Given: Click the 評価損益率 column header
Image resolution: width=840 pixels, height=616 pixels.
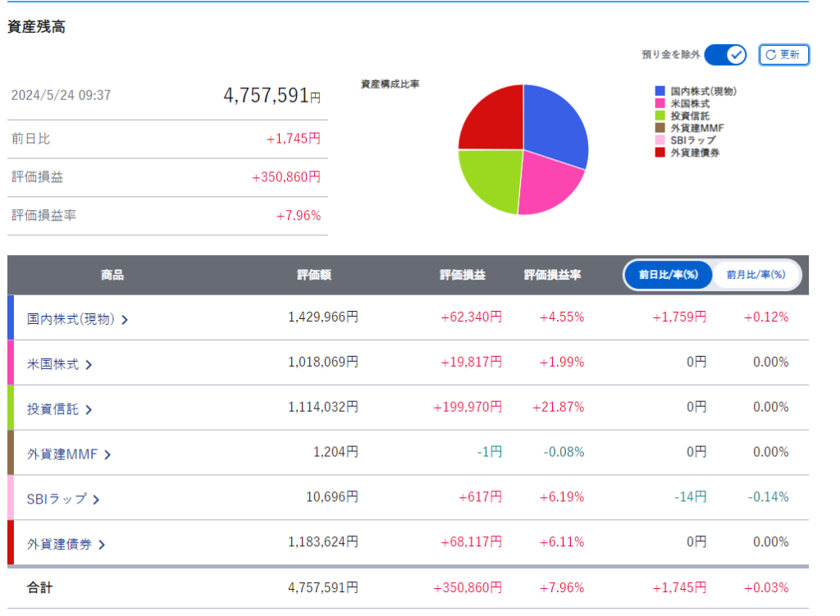Looking at the screenshot, I should [x=552, y=275].
